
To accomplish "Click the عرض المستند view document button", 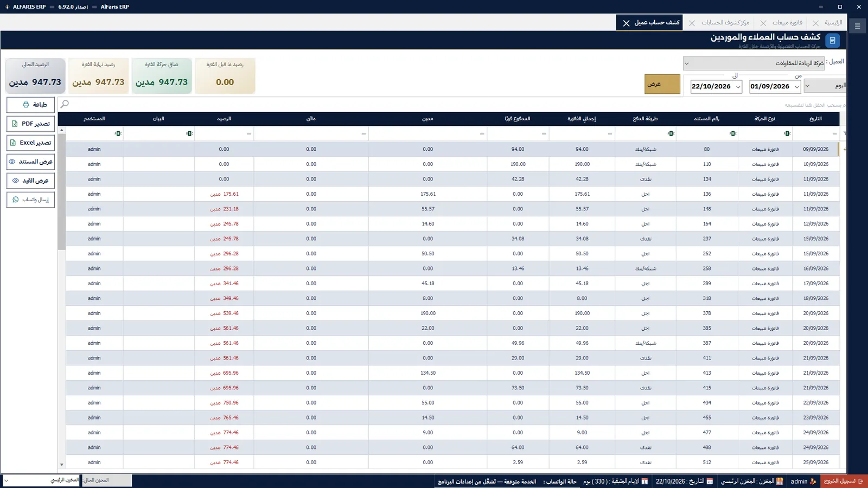I will tap(31, 162).
